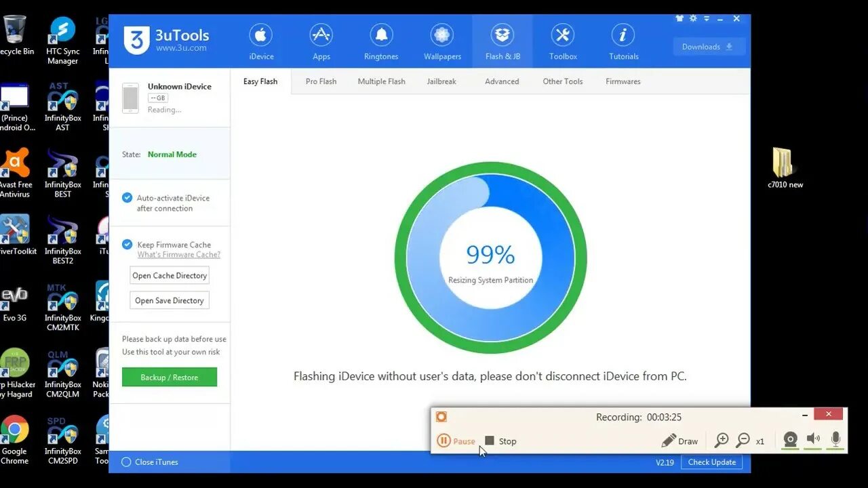
Task: Click the Recording: 00:03:25 timer
Action: 639,418
